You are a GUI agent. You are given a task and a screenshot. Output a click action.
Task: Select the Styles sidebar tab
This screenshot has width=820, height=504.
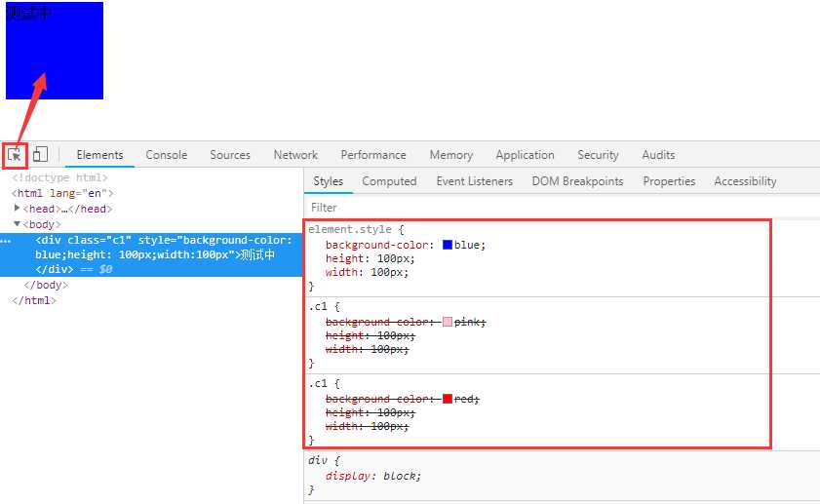328,181
